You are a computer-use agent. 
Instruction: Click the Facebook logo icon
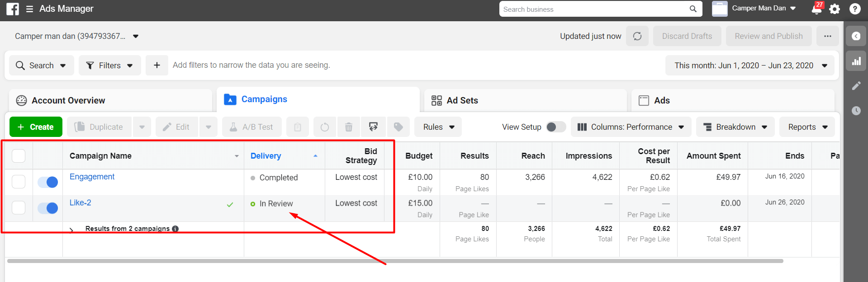tap(13, 9)
